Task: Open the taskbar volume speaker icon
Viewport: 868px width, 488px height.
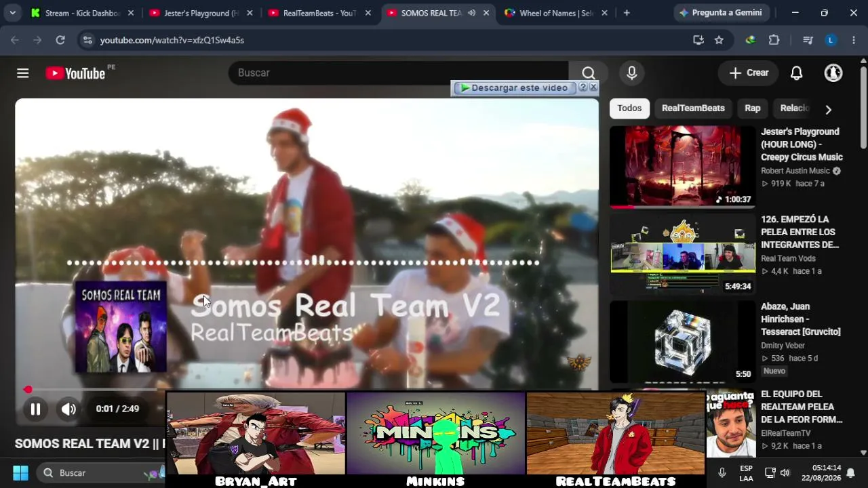Action: (x=785, y=473)
